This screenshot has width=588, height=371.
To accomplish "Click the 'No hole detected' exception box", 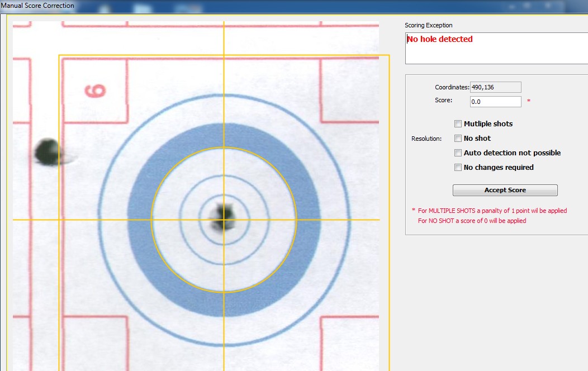I will (495, 48).
